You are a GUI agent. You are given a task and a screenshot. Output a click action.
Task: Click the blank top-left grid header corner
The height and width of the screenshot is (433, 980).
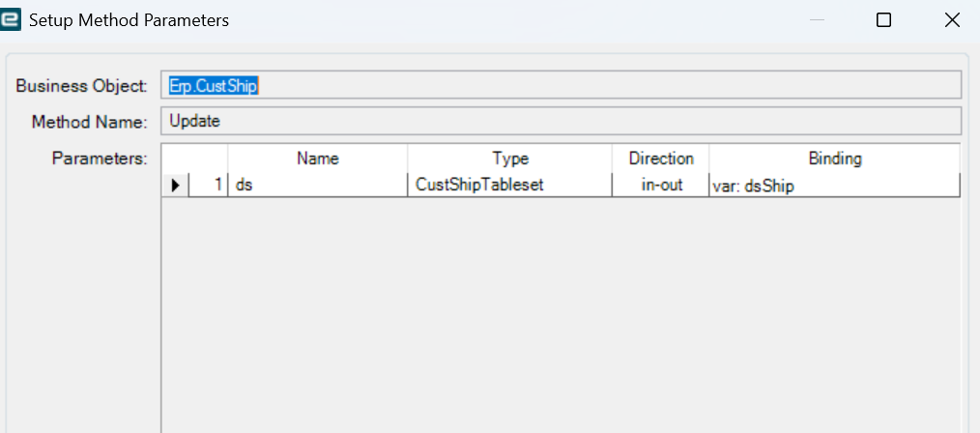coord(194,159)
